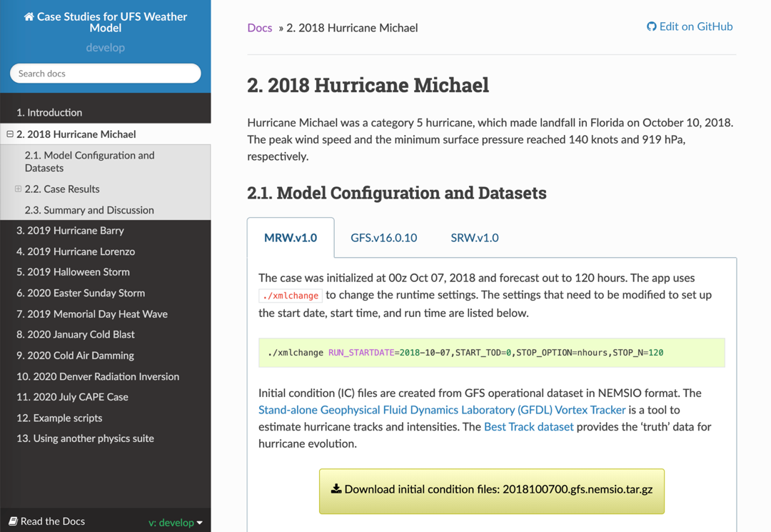Open 4. 2019 Hurricane Lorenzo page

click(105, 251)
